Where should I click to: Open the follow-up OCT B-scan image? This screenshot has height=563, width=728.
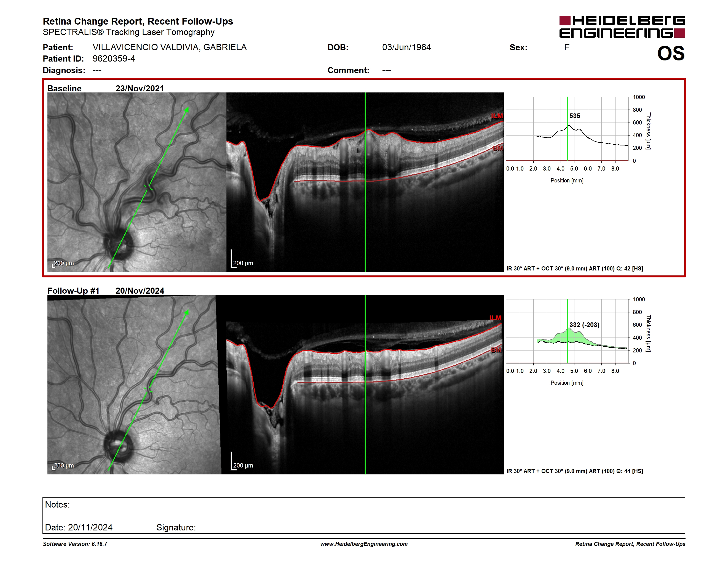(365, 384)
